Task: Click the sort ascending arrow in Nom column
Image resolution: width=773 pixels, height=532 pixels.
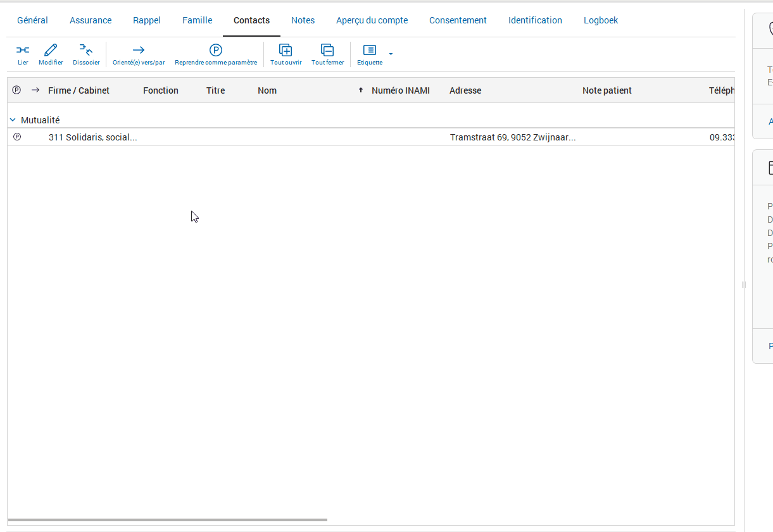Action: 361,90
